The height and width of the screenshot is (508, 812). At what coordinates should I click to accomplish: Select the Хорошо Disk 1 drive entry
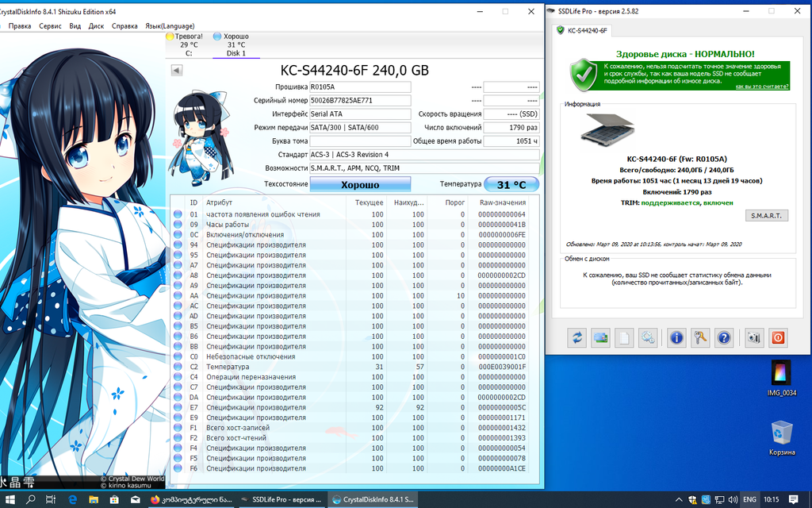[x=236, y=45]
